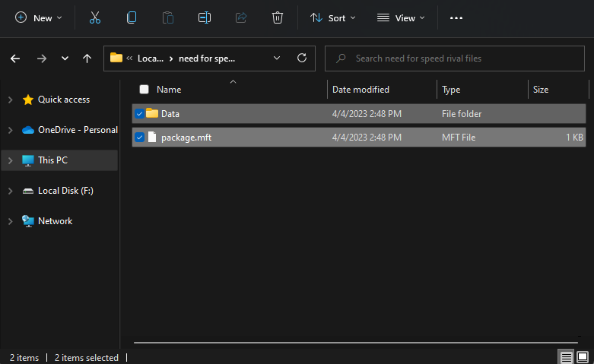Click the path chevron between Loca... and need for spe...
The width and height of the screenshot is (594, 364).
(x=171, y=59)
